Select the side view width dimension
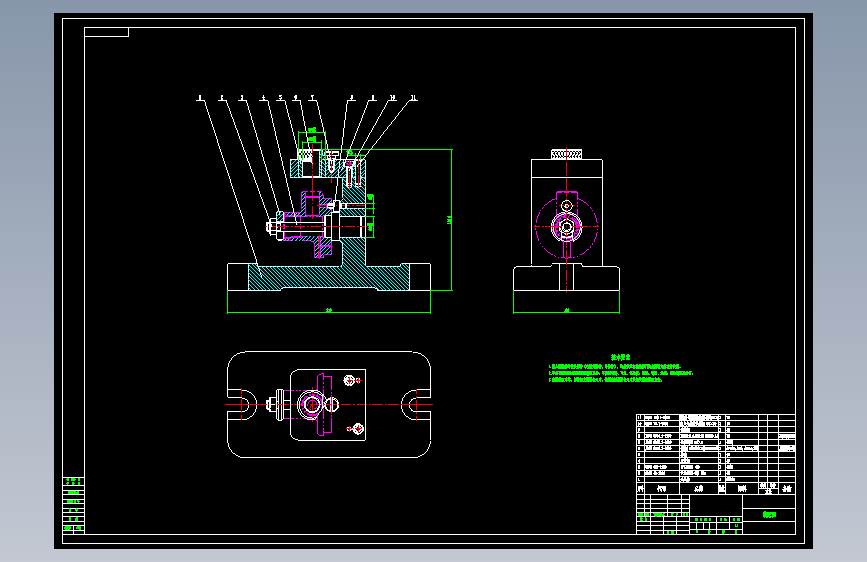The height and width of the screenshot is (562, 867). tap(566, 311)
